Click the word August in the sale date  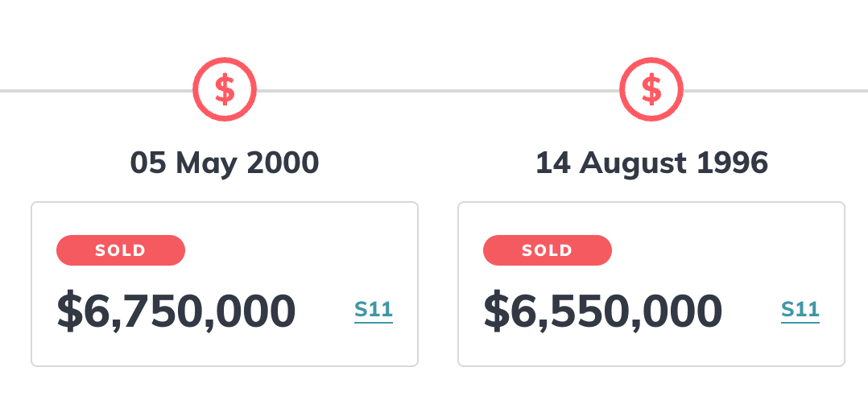tap(633, 164)
